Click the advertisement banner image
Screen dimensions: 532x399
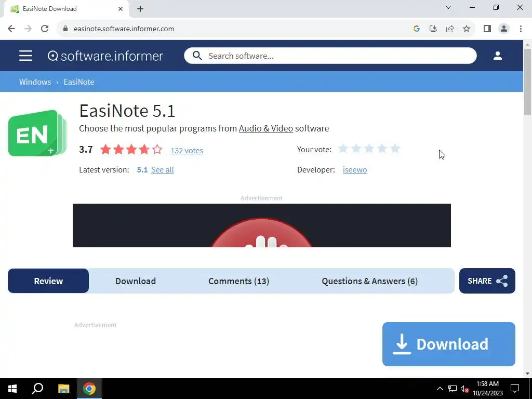[x=262, y=225]
